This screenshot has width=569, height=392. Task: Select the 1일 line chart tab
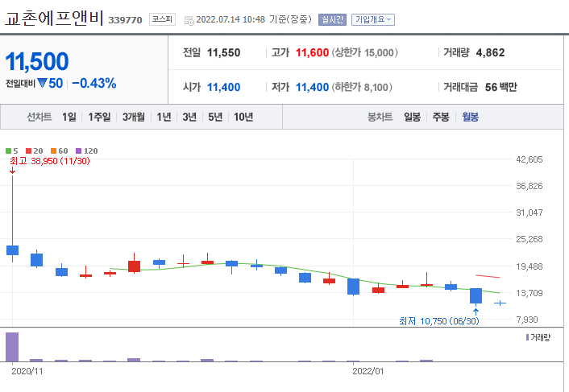click(x=69, y=117)
